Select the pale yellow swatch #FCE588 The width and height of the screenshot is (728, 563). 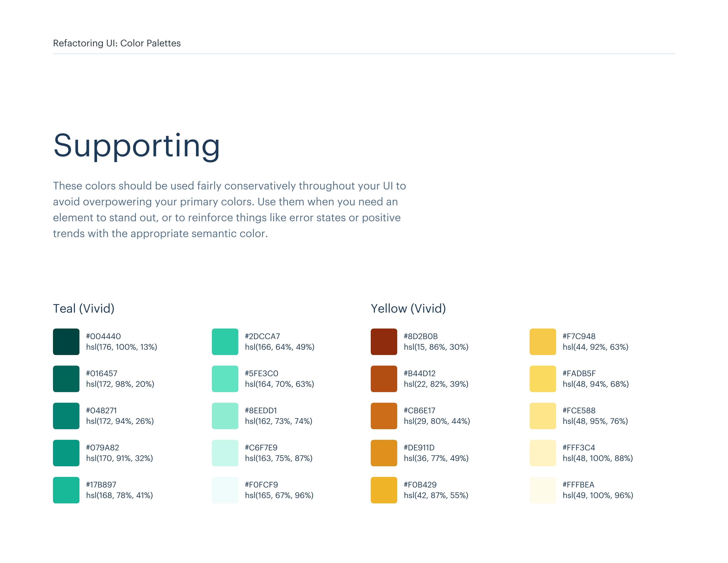(x=543, y=416)
